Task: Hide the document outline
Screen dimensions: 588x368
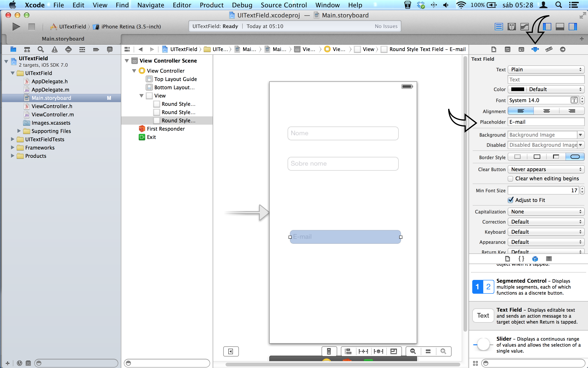Action: [x=231, y=351]
